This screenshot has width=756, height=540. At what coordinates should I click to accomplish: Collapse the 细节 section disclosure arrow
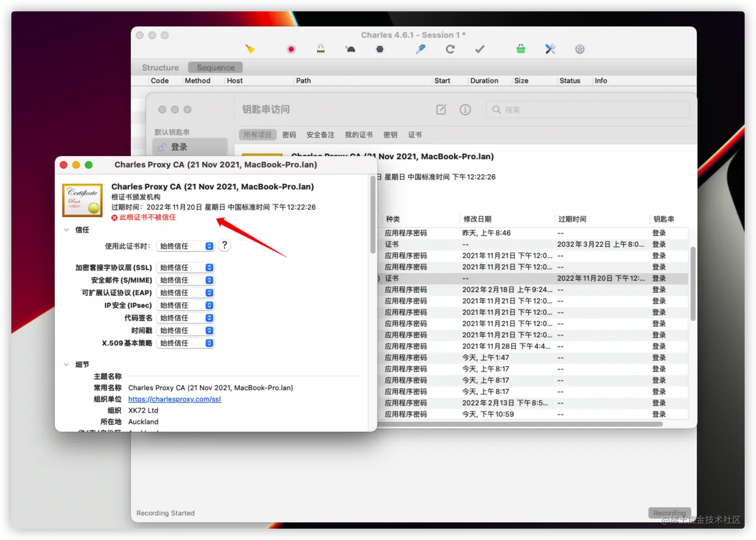(x=66, y=364)
